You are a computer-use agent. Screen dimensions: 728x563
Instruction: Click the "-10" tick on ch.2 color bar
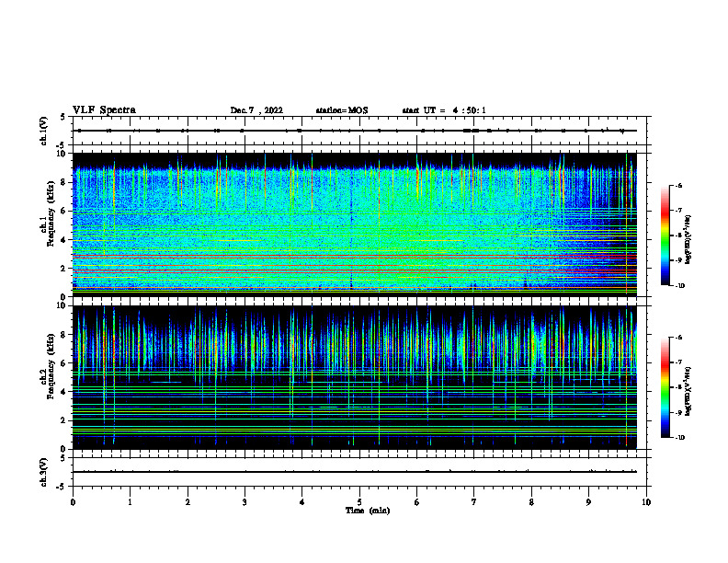coord(680,438)
